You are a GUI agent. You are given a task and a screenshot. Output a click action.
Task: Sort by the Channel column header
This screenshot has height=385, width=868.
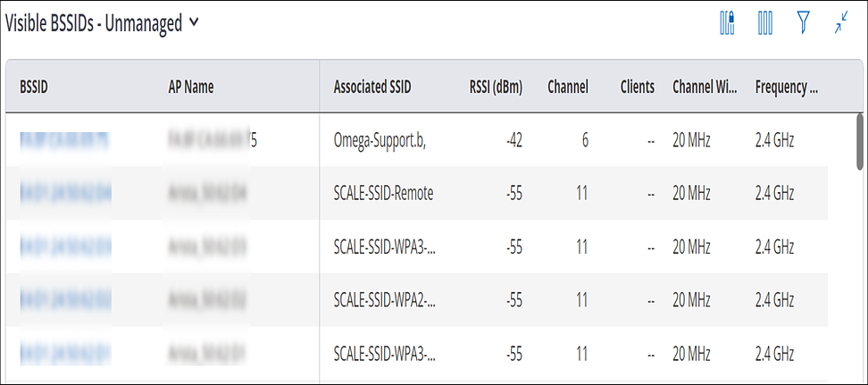568,87
